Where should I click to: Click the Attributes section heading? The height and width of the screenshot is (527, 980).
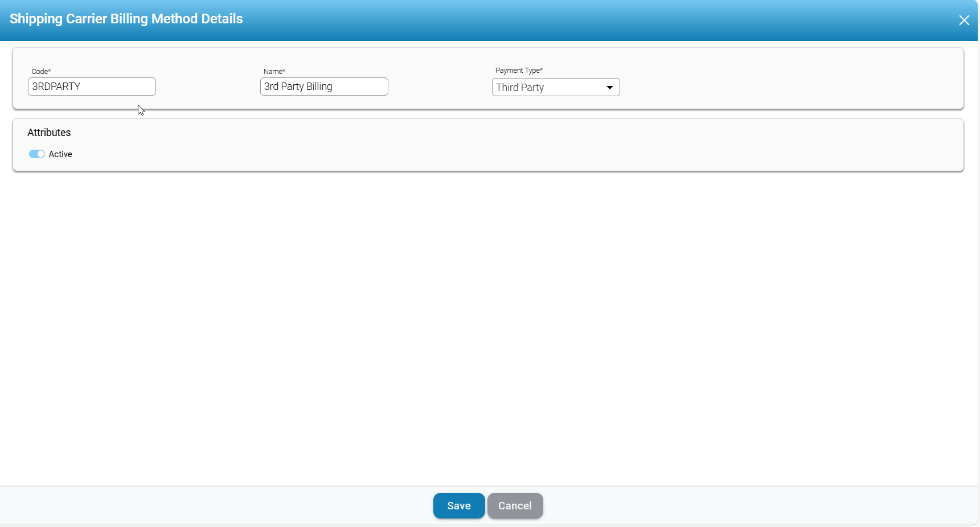point(49,133)
